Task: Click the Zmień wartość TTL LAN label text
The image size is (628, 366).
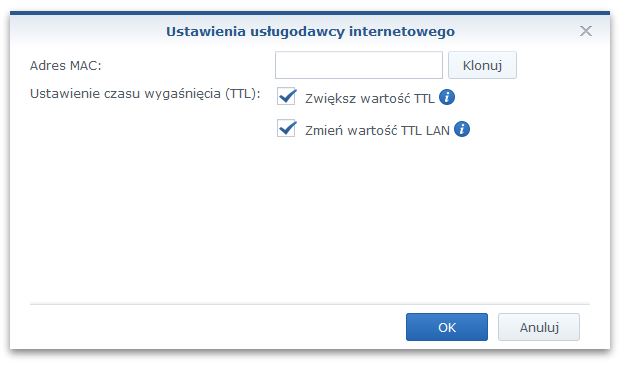Action: point(377,131)
